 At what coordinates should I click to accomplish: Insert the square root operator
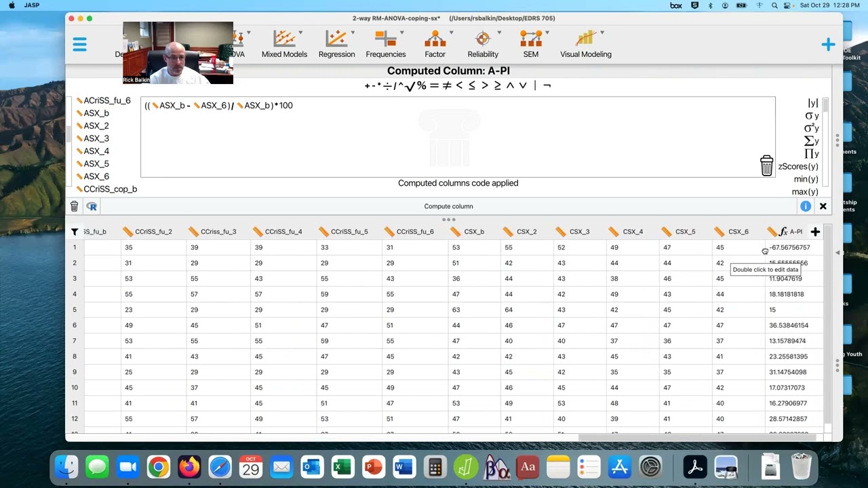410,85
